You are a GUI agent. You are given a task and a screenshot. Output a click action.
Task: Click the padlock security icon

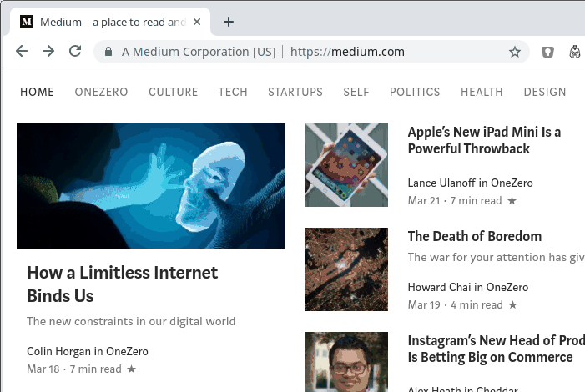coord(108,52)
